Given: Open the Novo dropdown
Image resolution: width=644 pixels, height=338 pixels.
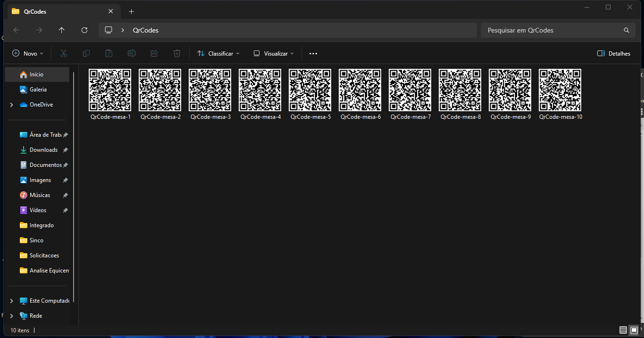Looking at the screenshot, I should coord(28,54).
